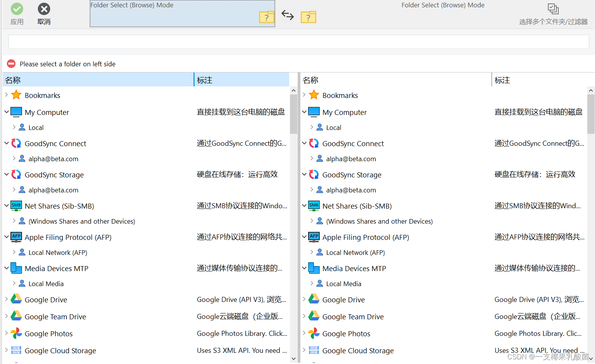Click the 标注 column header in right pane
This screenshot has height=364, width=595.
pos(543,80)
